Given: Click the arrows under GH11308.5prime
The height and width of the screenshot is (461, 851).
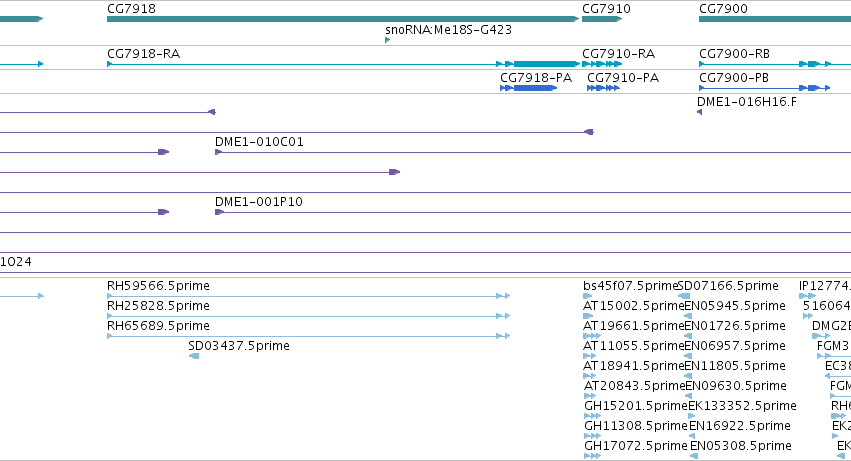Looking at the screenshot, I should (592, 437).
